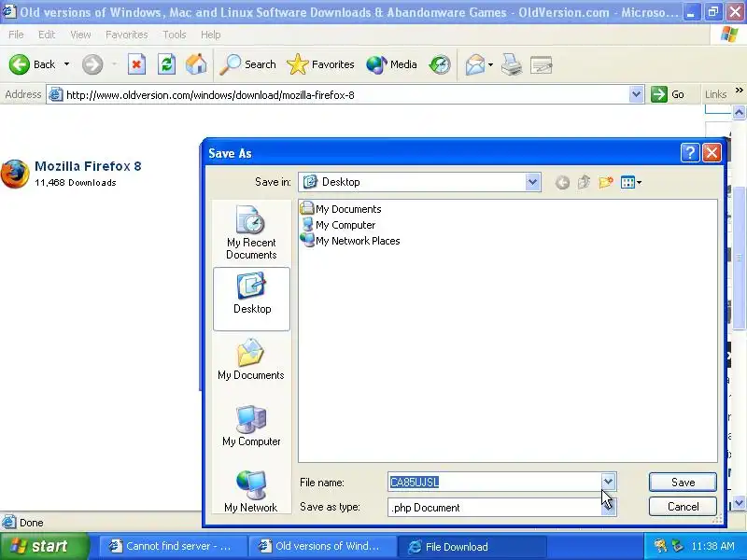Stop page loading with the red X icon
This screenshot has height=560, width=747.
pyautogui.click(x=136, y=64)
